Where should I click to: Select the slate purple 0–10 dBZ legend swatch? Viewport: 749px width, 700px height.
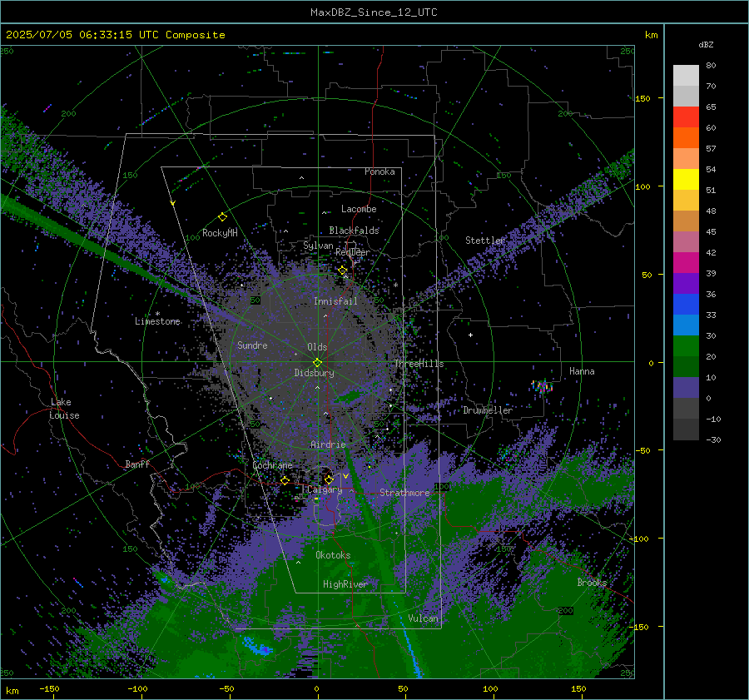click(x=686, y=388)
